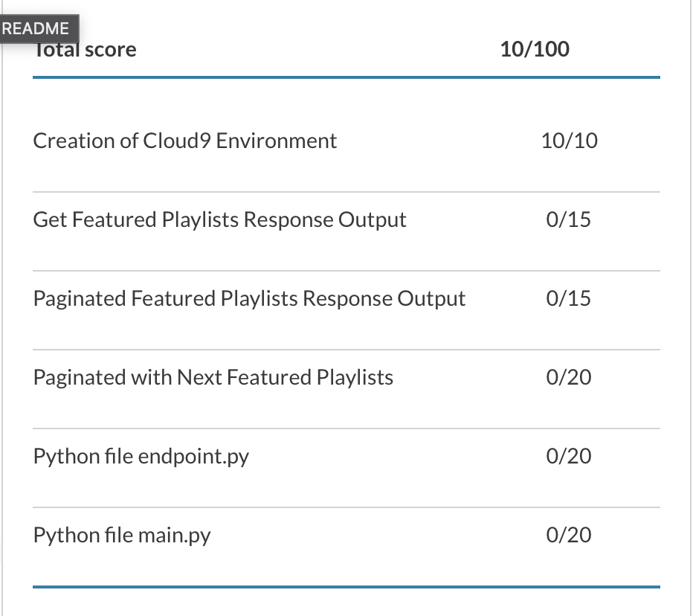Screen dimensions: 693x616
Task: Click Get Featured Playlists Response Output label
Action: tap(219, 219)
